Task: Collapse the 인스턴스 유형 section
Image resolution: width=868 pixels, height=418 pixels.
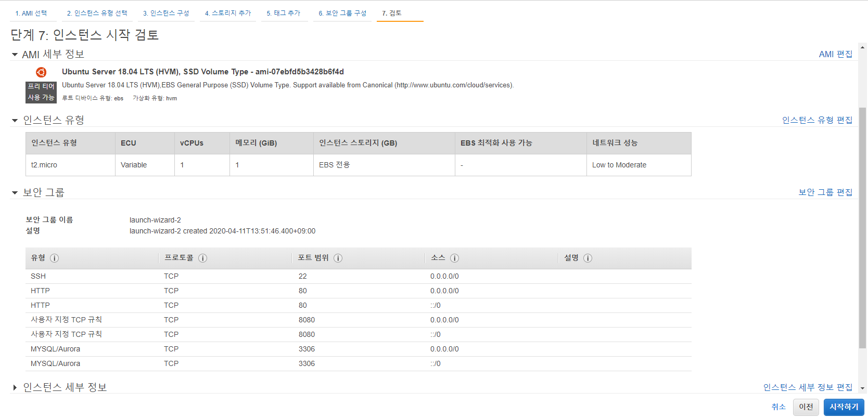Action: click(x=15, y=121)
